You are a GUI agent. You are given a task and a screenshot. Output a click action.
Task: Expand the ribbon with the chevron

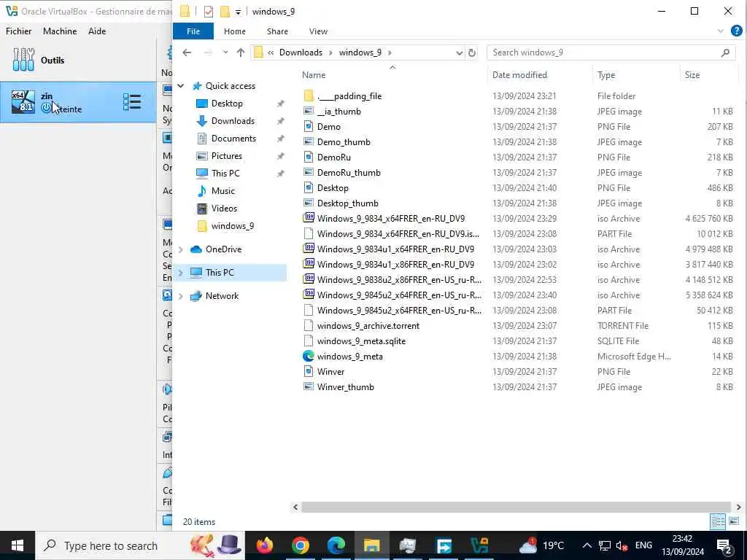point(720,31)
